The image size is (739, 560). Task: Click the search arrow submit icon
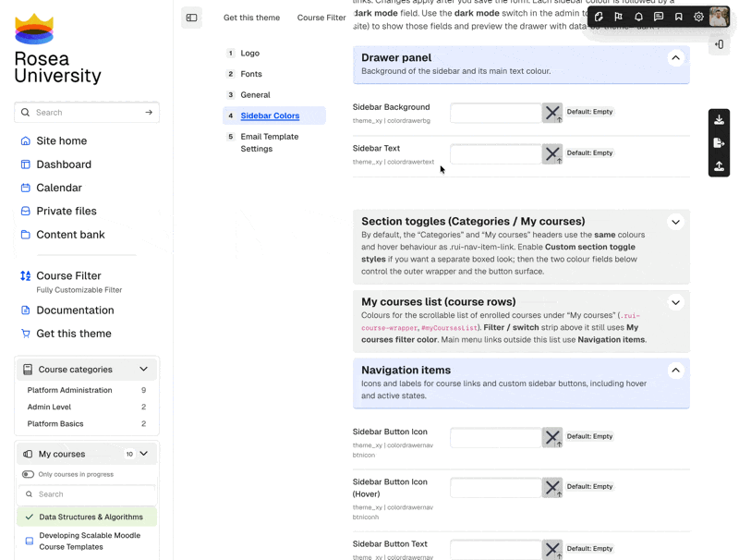pos(149,112)
